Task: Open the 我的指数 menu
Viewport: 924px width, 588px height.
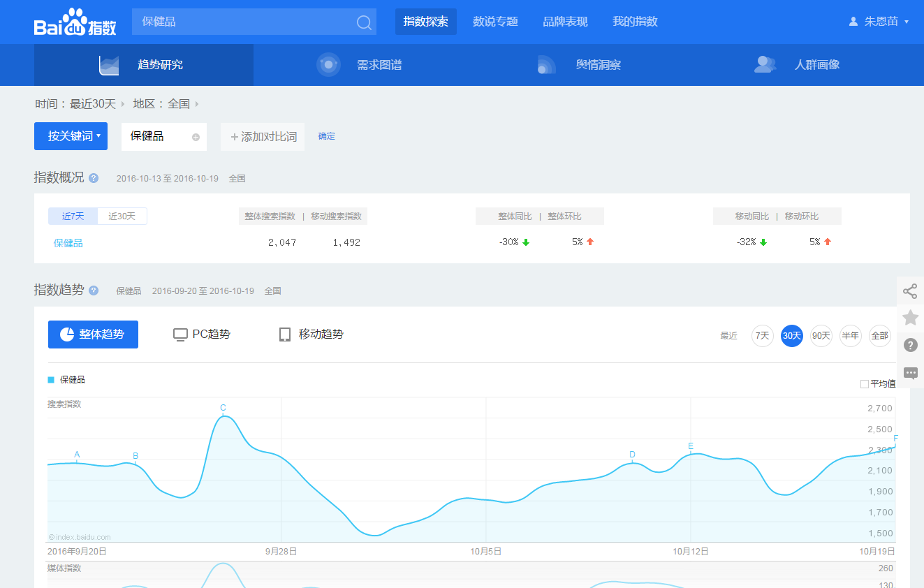Action: [635, 22]
